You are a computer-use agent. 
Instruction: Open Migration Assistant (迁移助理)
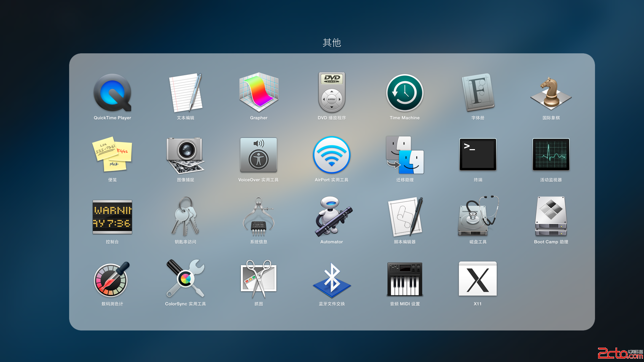pos(405,155)
